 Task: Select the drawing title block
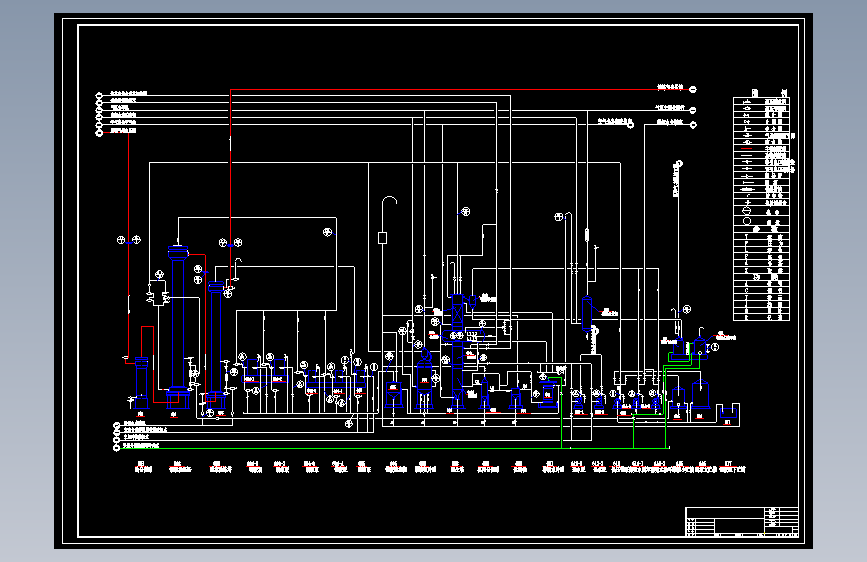[741, 522]
